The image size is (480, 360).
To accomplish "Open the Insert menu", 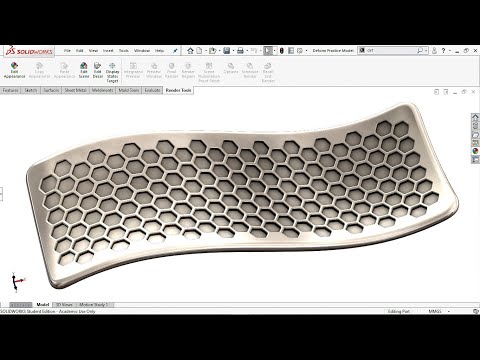I will [108, 51].
